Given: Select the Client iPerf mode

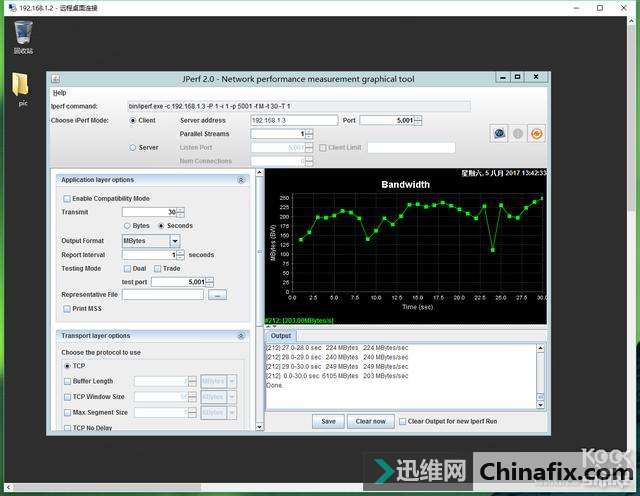Looking at the screenshot, I should pos(133,120).
